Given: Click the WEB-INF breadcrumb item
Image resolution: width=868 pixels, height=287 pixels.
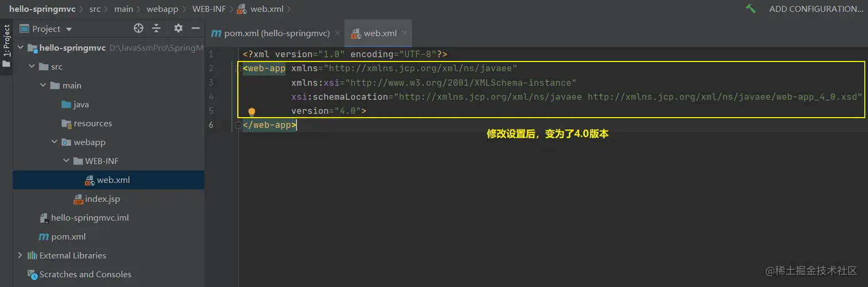Looking at the screenshot, I should point(209,9).
